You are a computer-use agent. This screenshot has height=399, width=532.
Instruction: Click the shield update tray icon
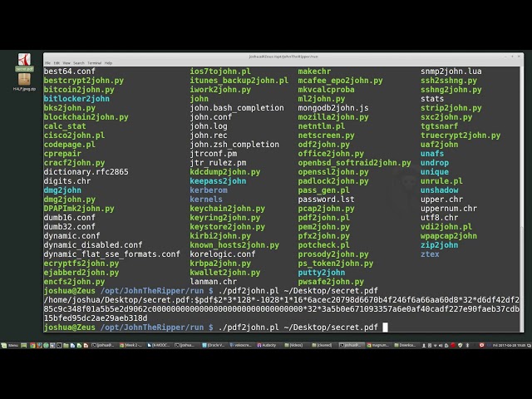tap(460, 346)
